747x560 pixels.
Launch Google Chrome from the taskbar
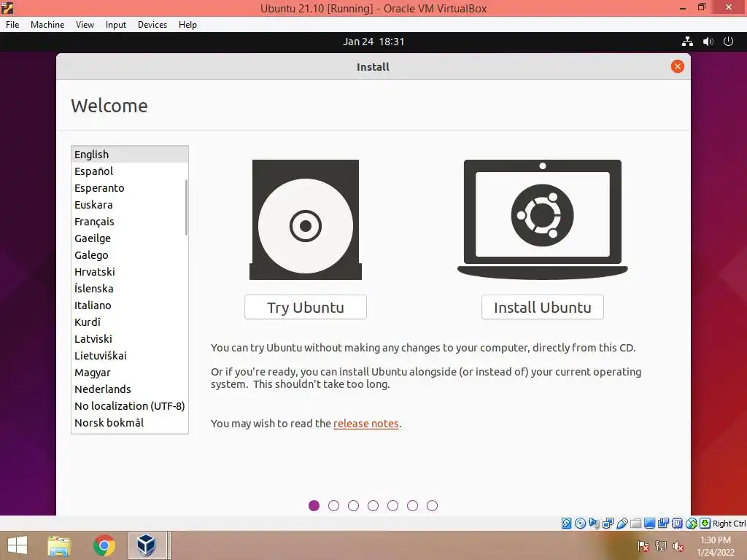104,545
